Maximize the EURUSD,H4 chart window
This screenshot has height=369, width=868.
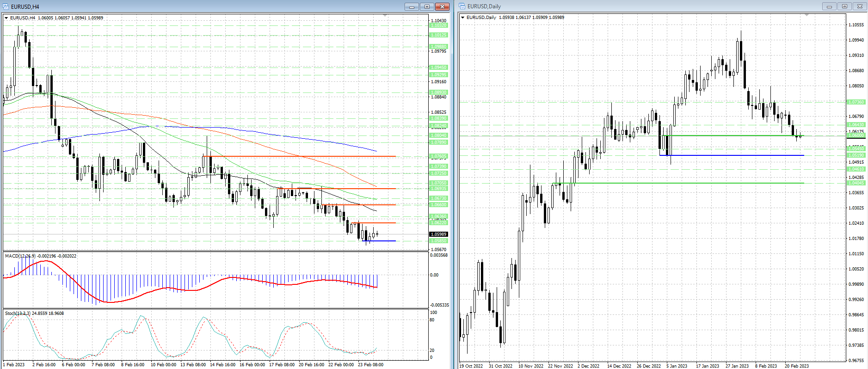pyautogui.click(x=427, y=6)
